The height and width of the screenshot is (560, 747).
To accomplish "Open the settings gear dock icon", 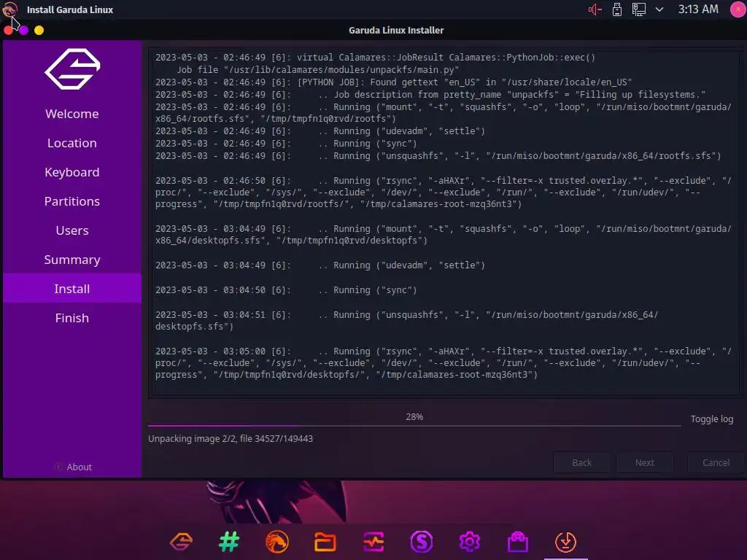I will (470, 542).
